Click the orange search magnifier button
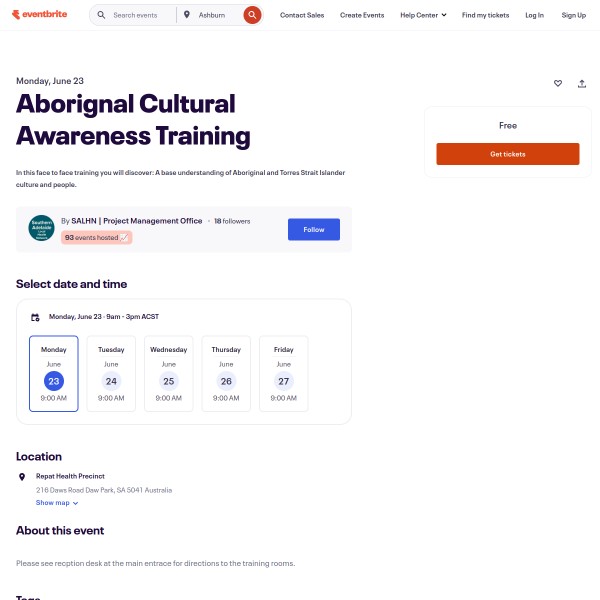Image resolution: width=600 pixels, height=600 pixels. coord(252,15)
